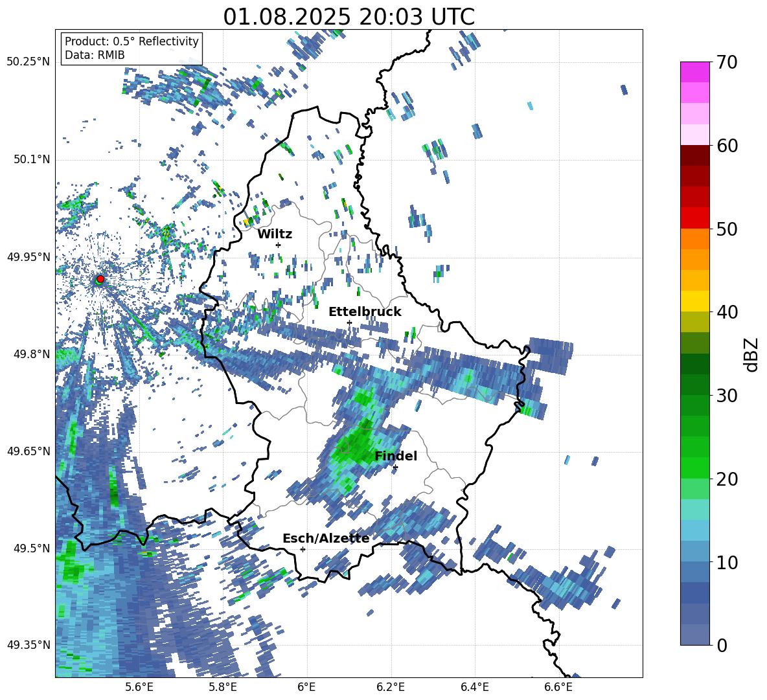The width and height of the screenshot is (767, 700).
Task: Click the Ettelbruck city label
Action: click(365, 312)
